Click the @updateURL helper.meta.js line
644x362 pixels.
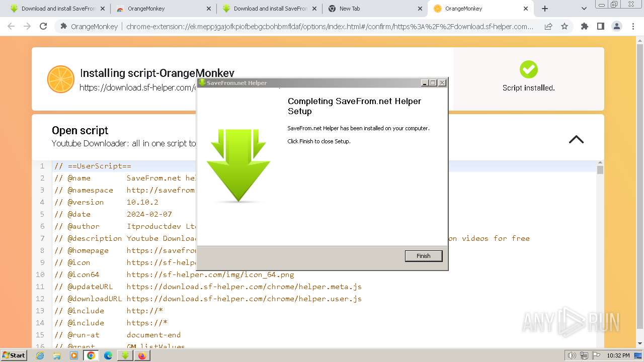pyautogui.click(x=208, y=287)
